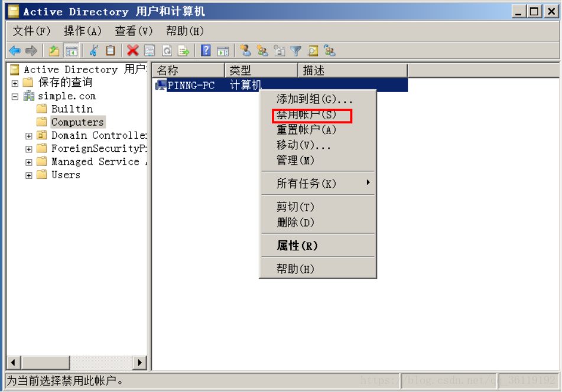
Task: Open the 所有任务(K) submenu
Action: coord(317,184)
